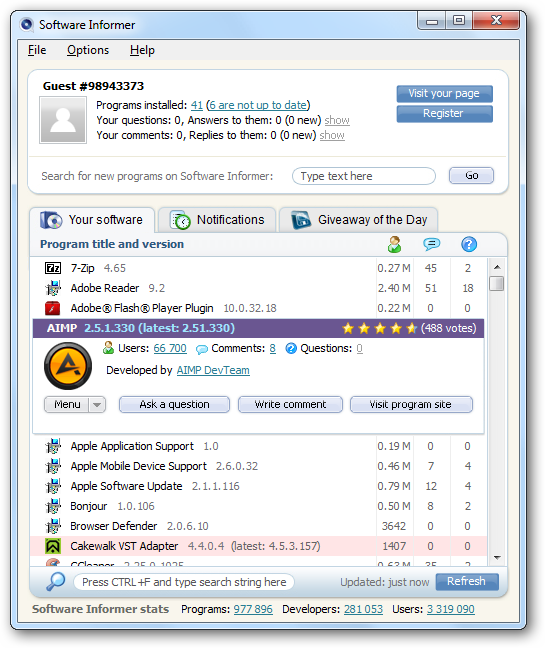
Task: Select the Adobe Reader 9.2 row text
Action: tap(117, 288)
